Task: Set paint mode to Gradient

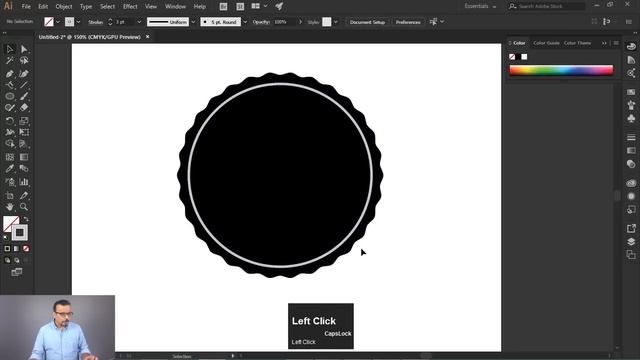Action: 16,249
